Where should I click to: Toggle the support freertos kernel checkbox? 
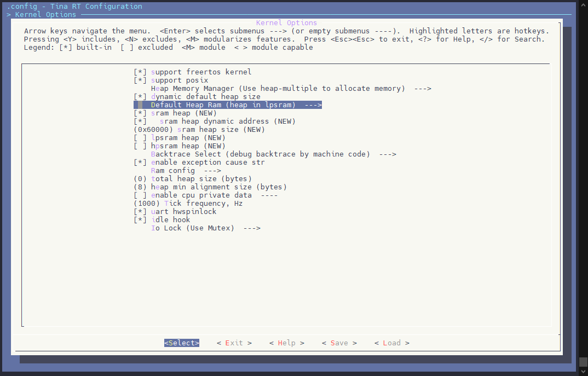point(140,72)
